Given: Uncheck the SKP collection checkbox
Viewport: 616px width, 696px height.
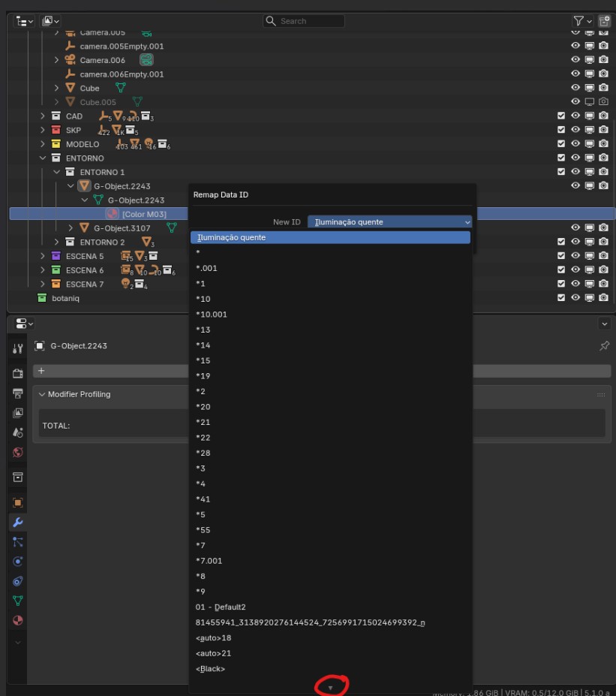Looking at the screenshot, I should point(561,130).
